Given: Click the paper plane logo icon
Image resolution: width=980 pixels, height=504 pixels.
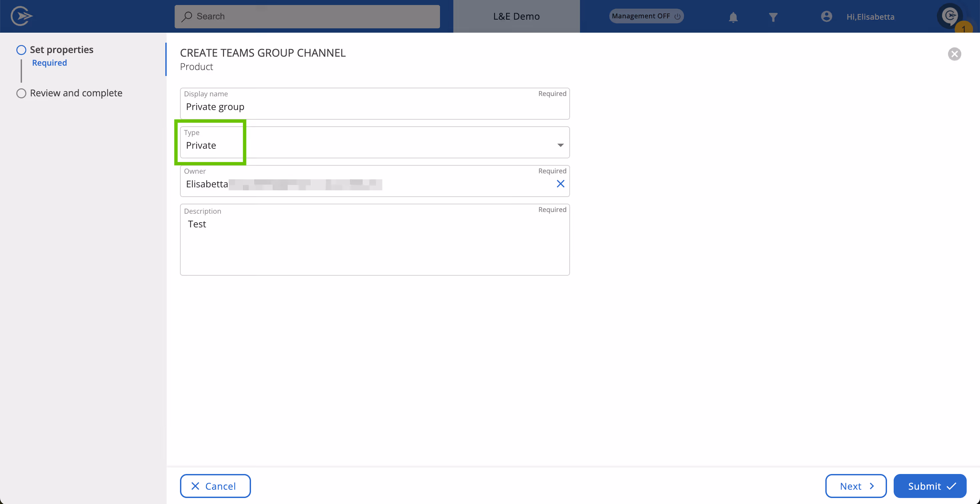Looking at the screenshot, I should point(22,16).
